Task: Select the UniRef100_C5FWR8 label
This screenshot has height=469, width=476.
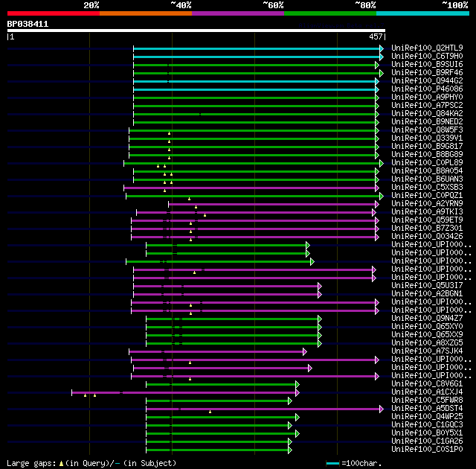Action: click(x=427, y=401)
